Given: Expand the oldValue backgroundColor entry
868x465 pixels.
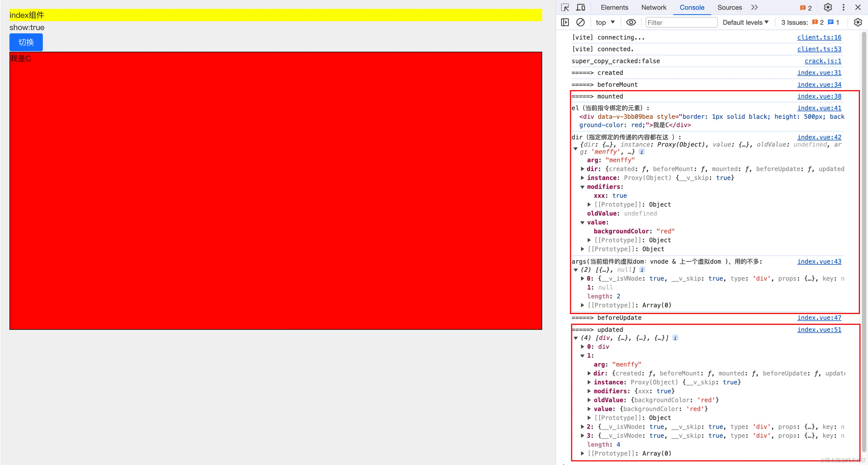Looking at the screenshot, I should coord(589,400).
